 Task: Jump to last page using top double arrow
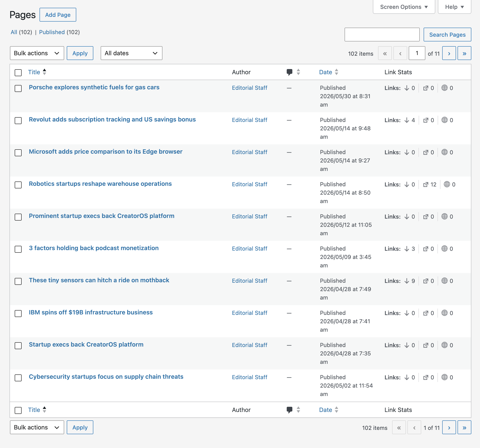tap(464, 53)
